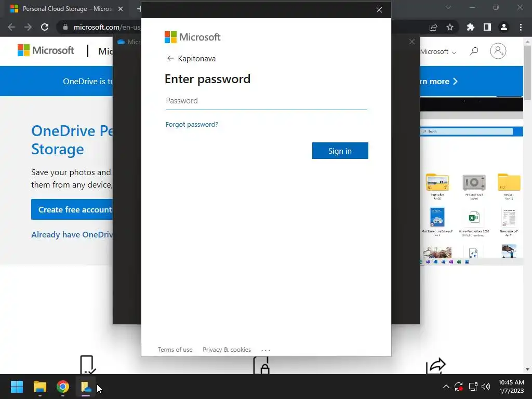Click the lock document icon on page bottom
The height and width of the screenshot is (399, 532).
[261, 365]
